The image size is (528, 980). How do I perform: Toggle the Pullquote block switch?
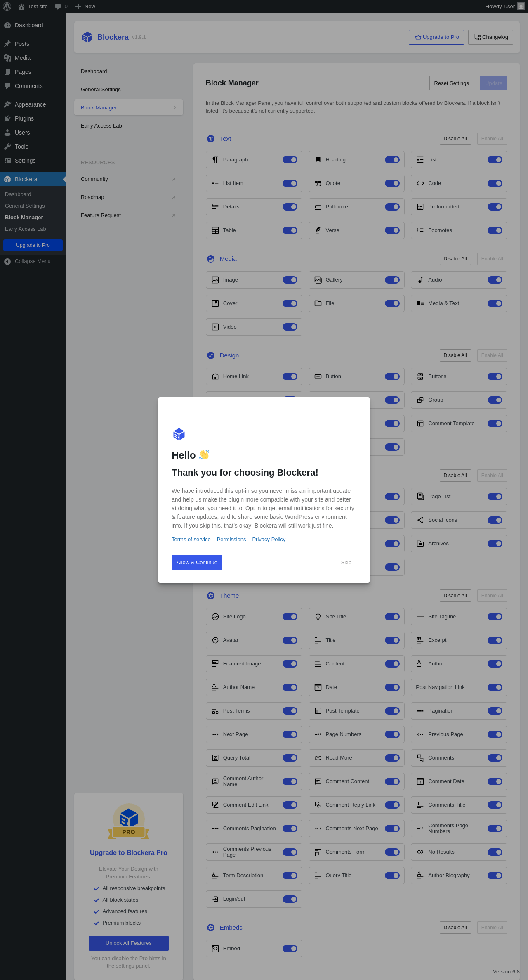coord(392,207)
